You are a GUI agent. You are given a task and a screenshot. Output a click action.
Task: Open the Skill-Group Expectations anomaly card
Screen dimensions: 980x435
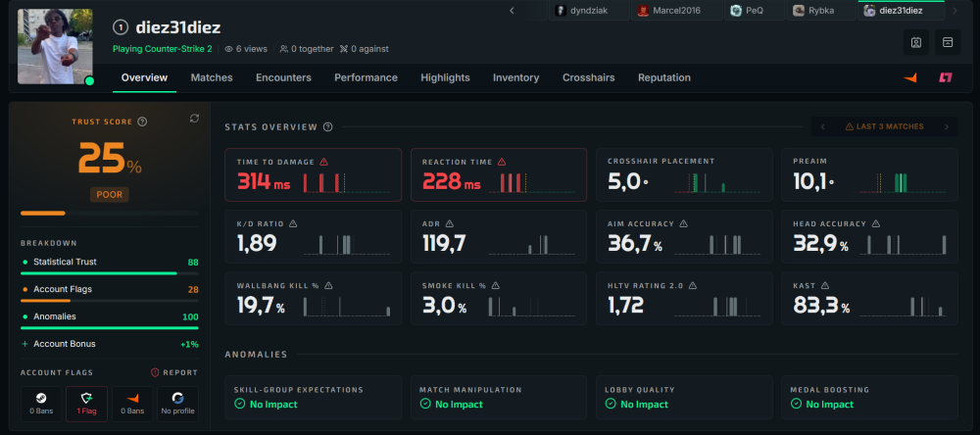314,398
